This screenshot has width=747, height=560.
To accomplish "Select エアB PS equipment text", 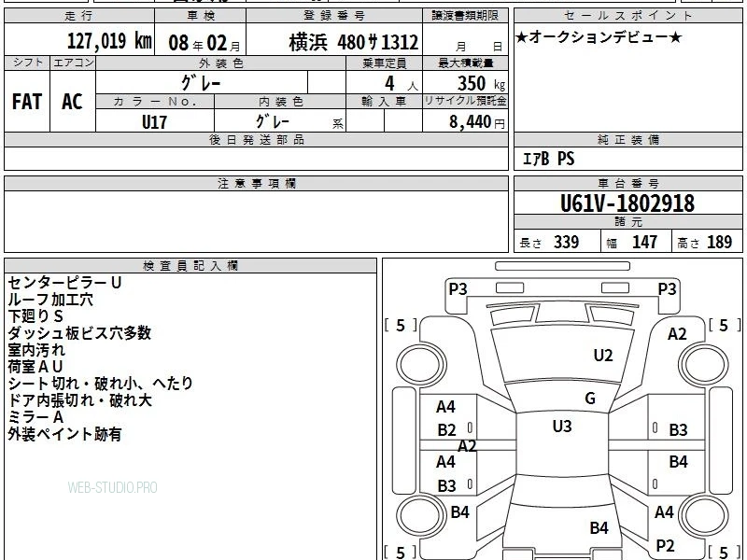I will pyautogui.click(x=549, y=159).
